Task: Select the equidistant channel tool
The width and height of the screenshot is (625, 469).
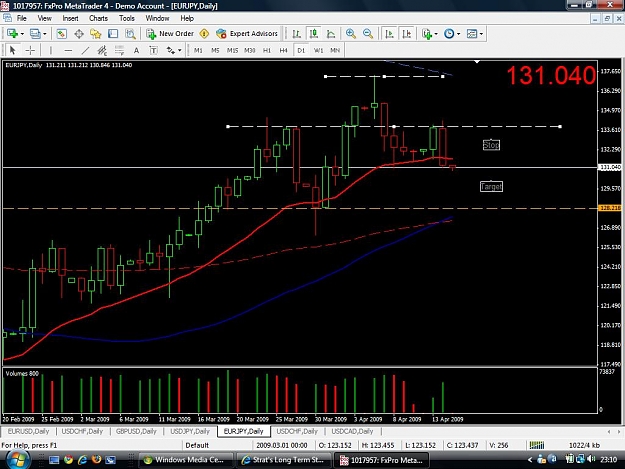Action: click(102, 50)
